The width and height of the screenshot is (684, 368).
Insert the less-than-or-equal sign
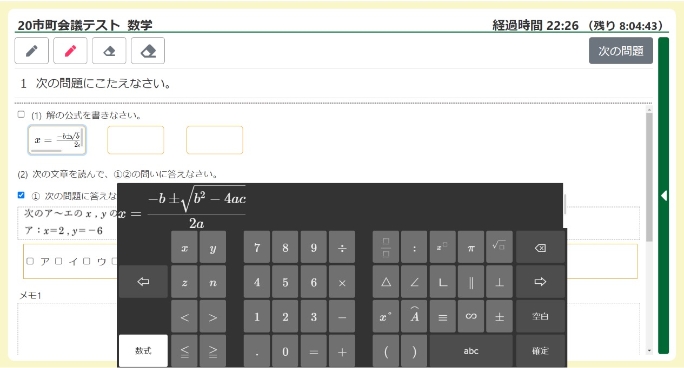coord(185,351)
